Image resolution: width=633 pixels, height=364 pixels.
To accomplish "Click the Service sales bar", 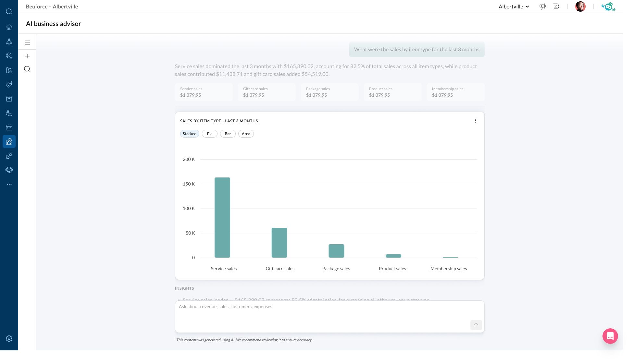I will 222,217.
